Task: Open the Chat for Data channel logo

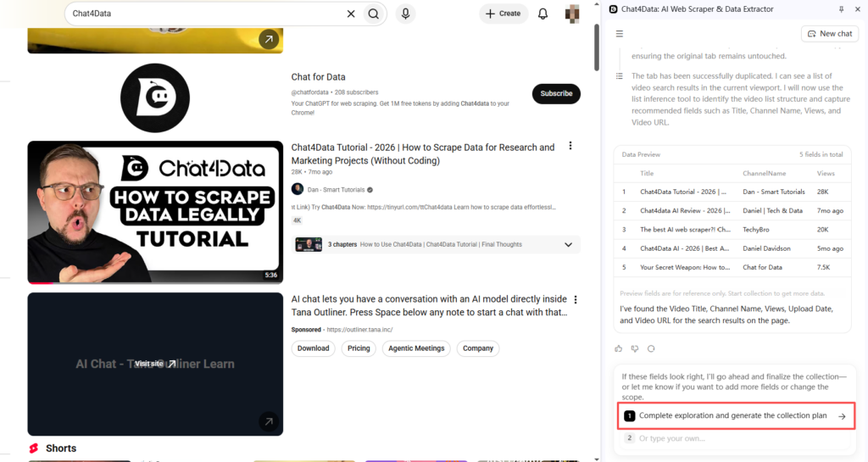Action: click(155, 98)
